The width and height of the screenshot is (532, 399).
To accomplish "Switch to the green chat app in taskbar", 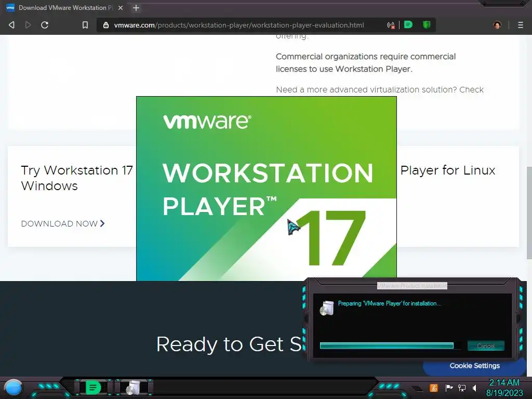I will (x=93, y=387).
